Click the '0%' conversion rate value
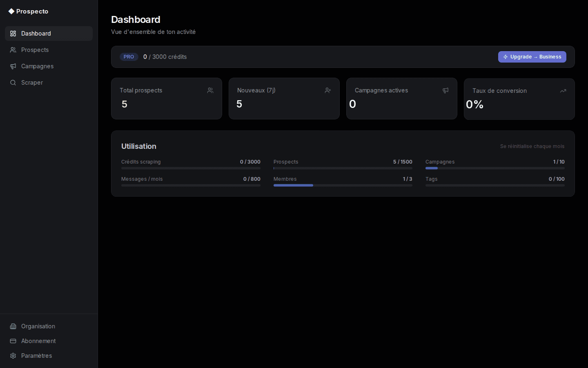The image size is (588, 368). [475, 105]
